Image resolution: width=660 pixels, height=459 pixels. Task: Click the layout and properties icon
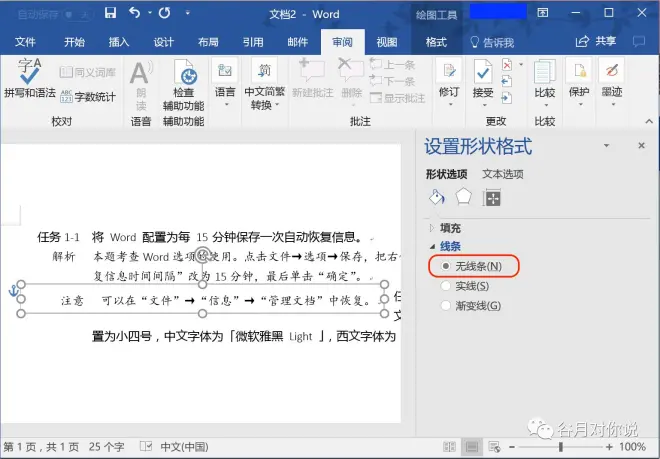[x=492, y=198]
